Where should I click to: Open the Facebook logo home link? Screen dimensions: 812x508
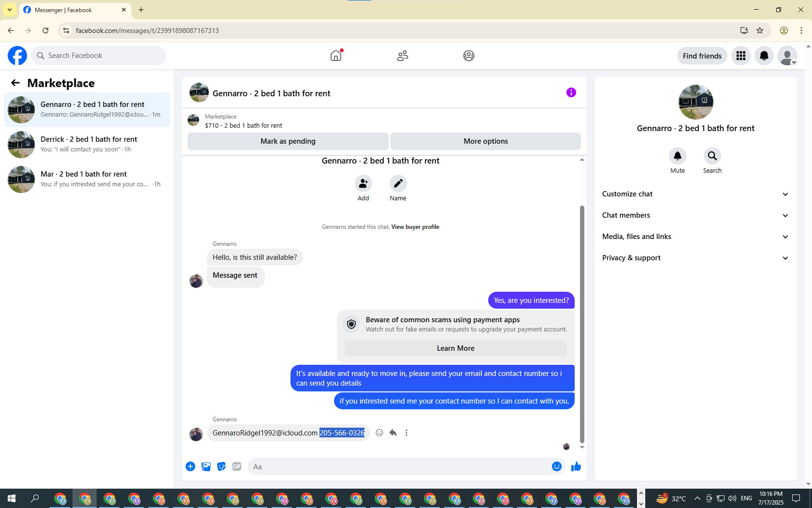point(17,56)
